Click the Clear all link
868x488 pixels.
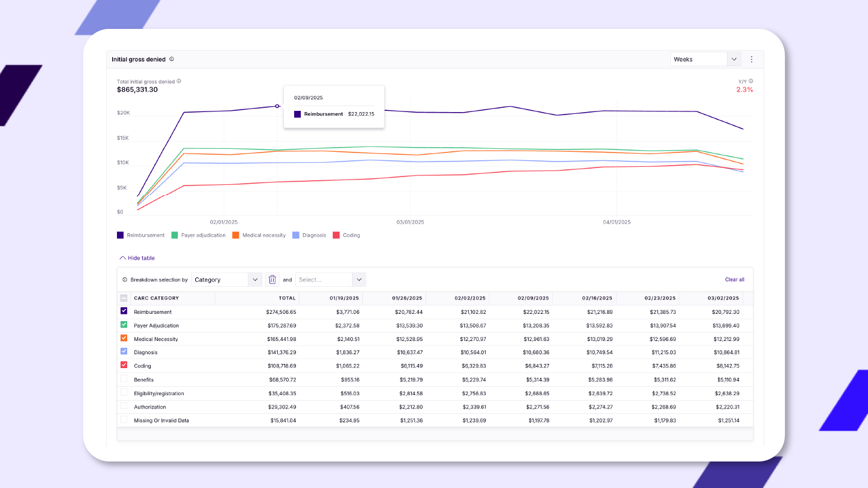point(734,280)
